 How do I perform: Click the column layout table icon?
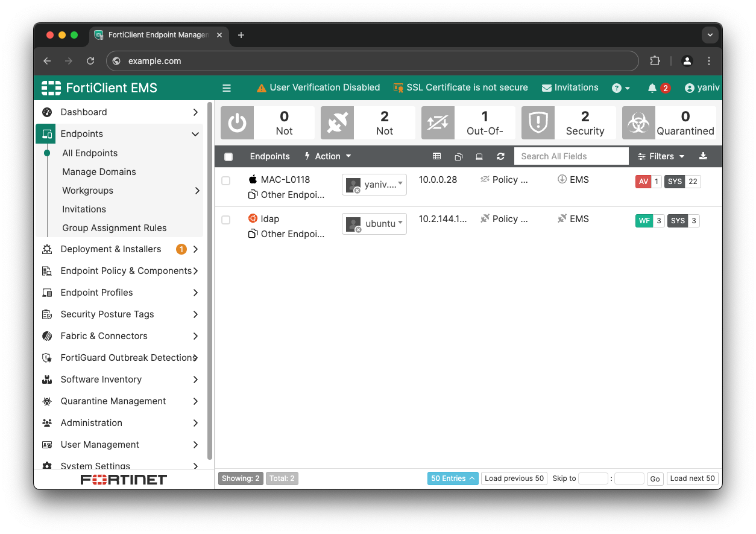(x=436, y=156)
